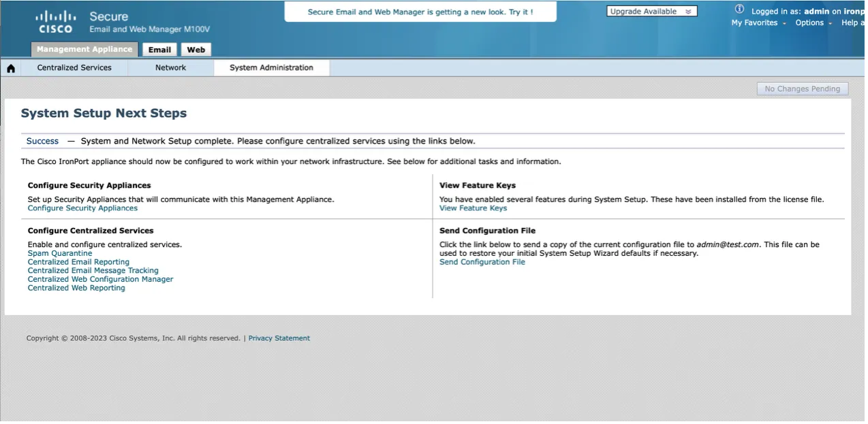The height and width of the screenshot is (424, 868).
Task: Click the info icon beside Logged in as
Action: [x=739, y=10]
